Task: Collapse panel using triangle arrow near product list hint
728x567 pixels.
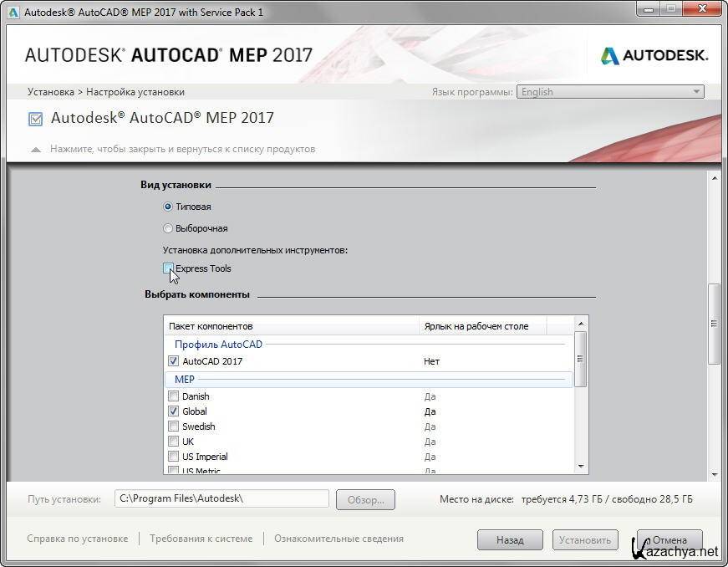Action: [35, 150]
